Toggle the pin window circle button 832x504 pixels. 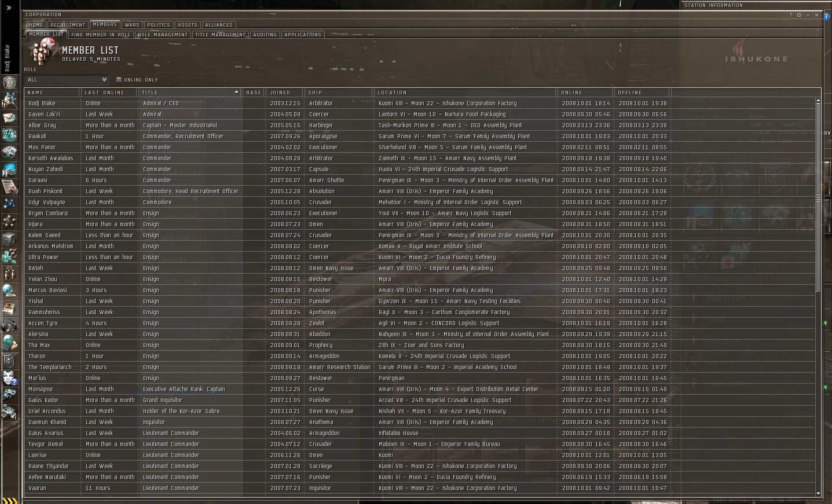(799, 15)
